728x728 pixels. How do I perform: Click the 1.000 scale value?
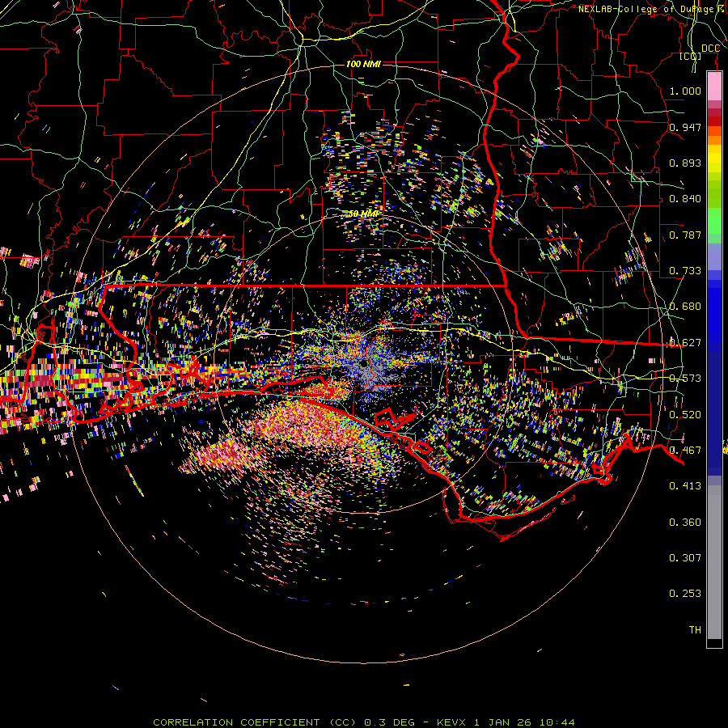(685, 91)
